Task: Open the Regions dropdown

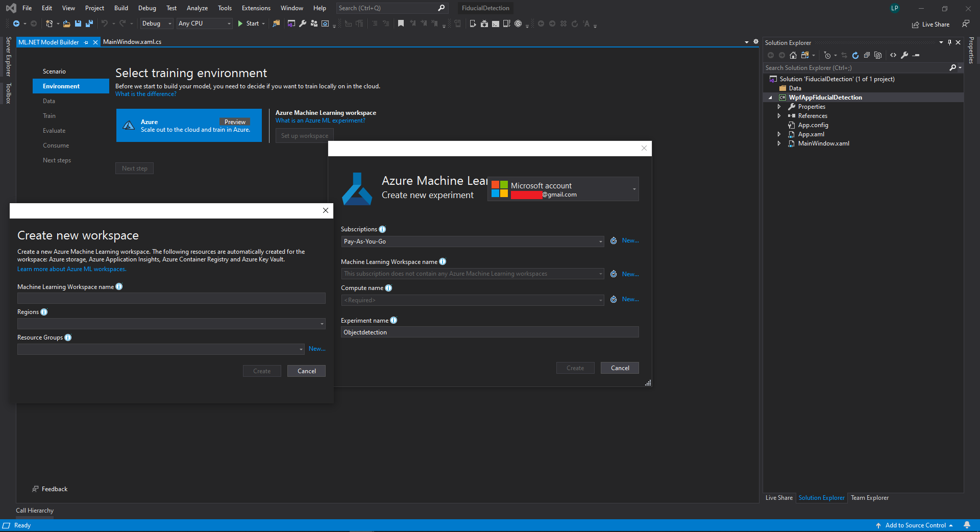Action: (171, 324)
